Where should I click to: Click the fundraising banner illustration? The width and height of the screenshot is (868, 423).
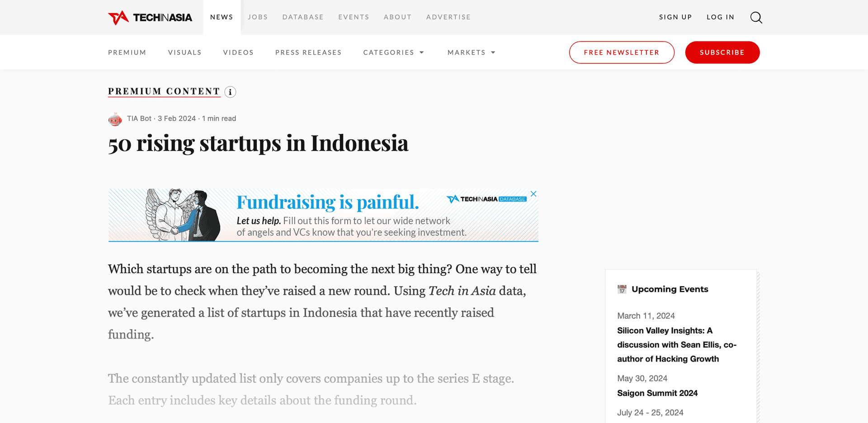(183, 215)
